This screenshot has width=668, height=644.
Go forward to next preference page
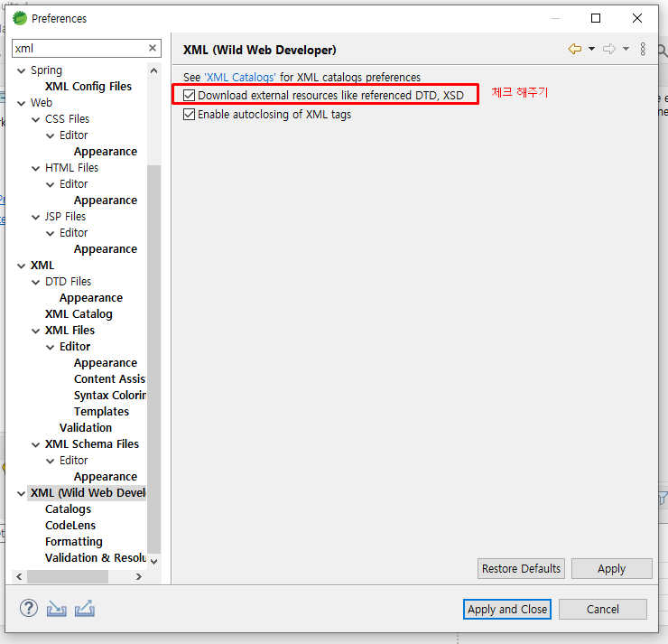609,49
